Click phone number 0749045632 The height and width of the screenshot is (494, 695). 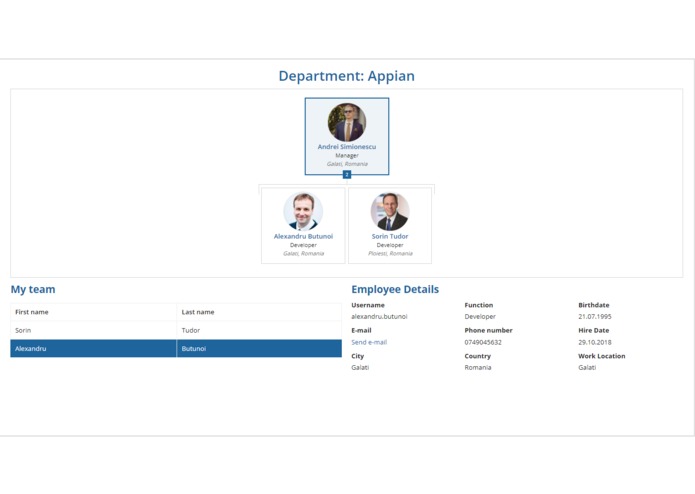[x=483, y=342]
